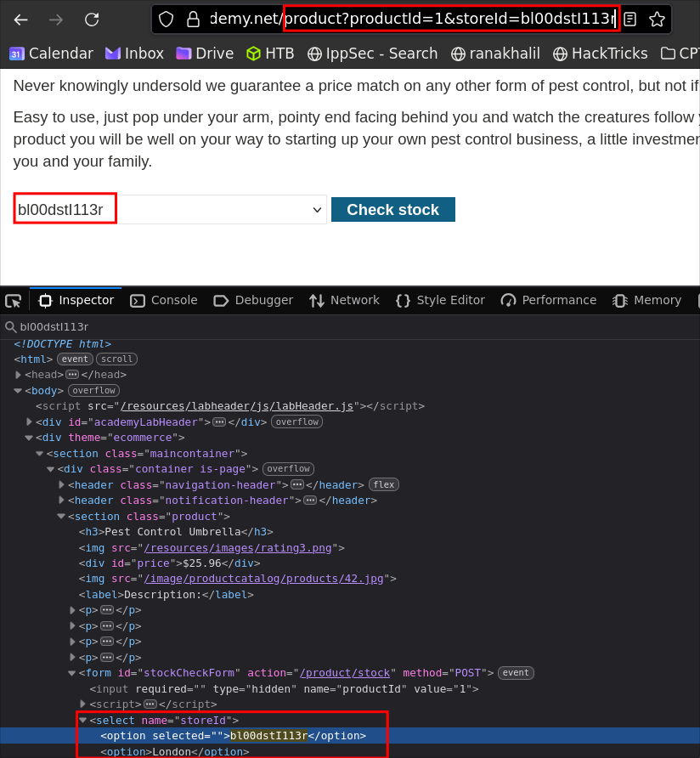The height and width of the screenshot is (758, 700).
Task: Click the Search HTML input field
Action: click(x=340, y=326)
